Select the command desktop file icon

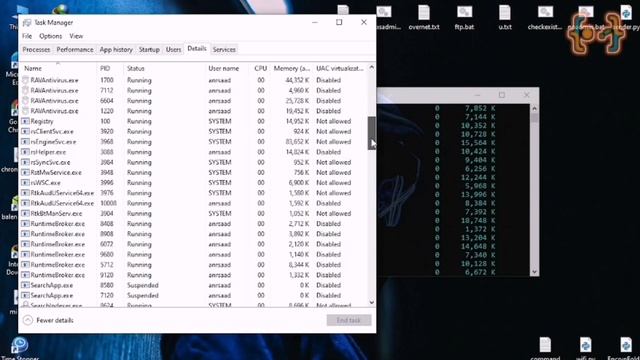[x=545, y=345]
